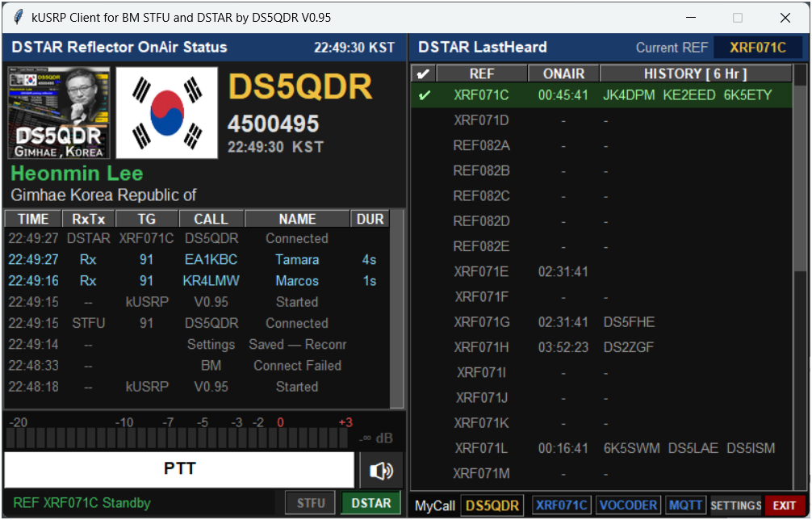Viewport: 812px width, 520px height.
Task: Click the DUR column header
Action: click(x=370, y=219)
